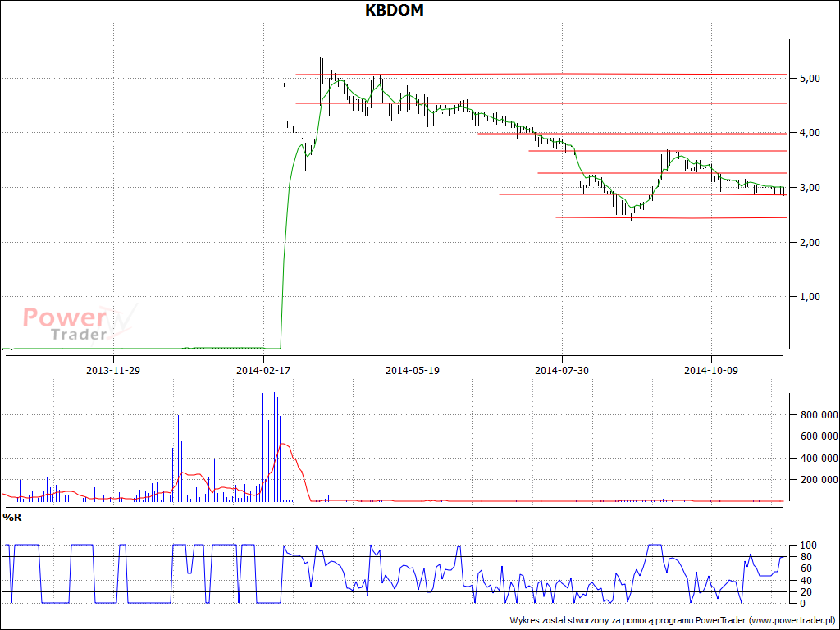Select the 2013-11-29 date label

coord(113,370)
